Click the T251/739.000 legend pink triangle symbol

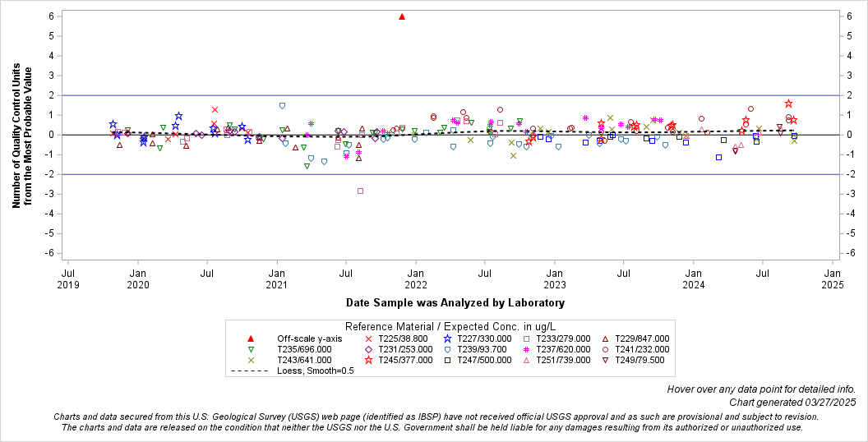coord(526,360)
